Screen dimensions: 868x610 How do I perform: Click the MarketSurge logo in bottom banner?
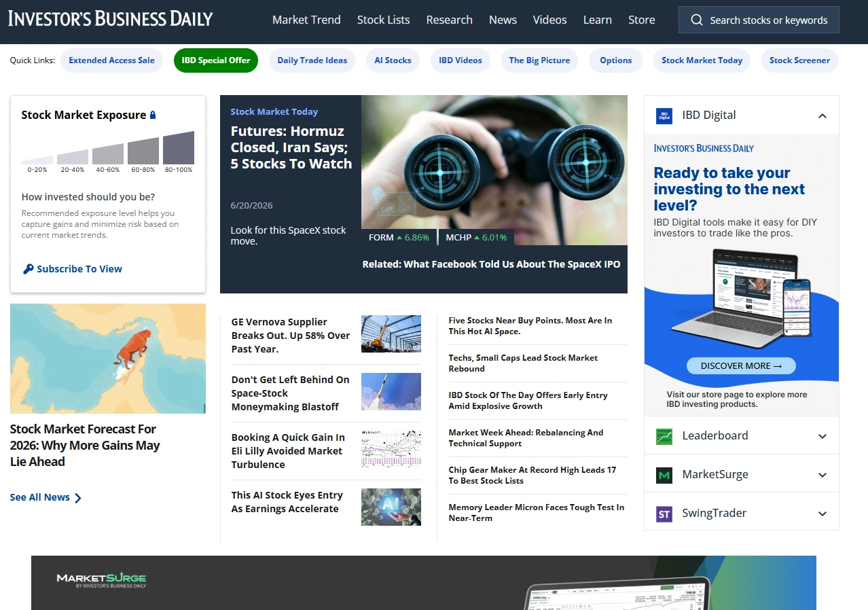pos(101,580)
